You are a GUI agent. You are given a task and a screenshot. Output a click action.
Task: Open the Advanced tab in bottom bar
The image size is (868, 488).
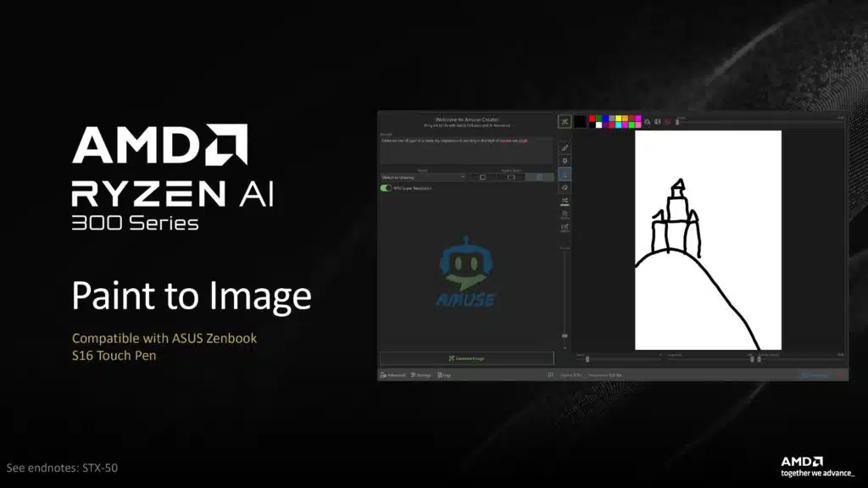[393, 375]
